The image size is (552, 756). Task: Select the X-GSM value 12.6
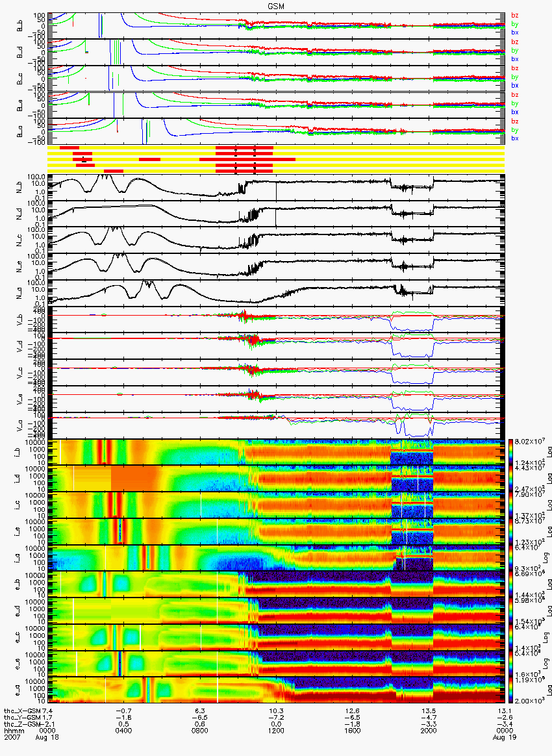pyautogui.click(x=353, y=711)
